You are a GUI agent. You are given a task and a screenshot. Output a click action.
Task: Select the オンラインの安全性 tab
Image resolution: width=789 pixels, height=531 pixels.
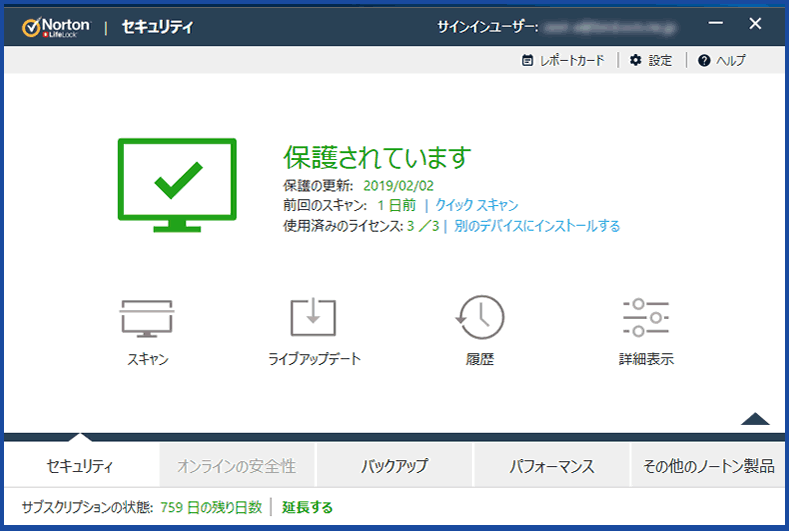pos(237,466)
